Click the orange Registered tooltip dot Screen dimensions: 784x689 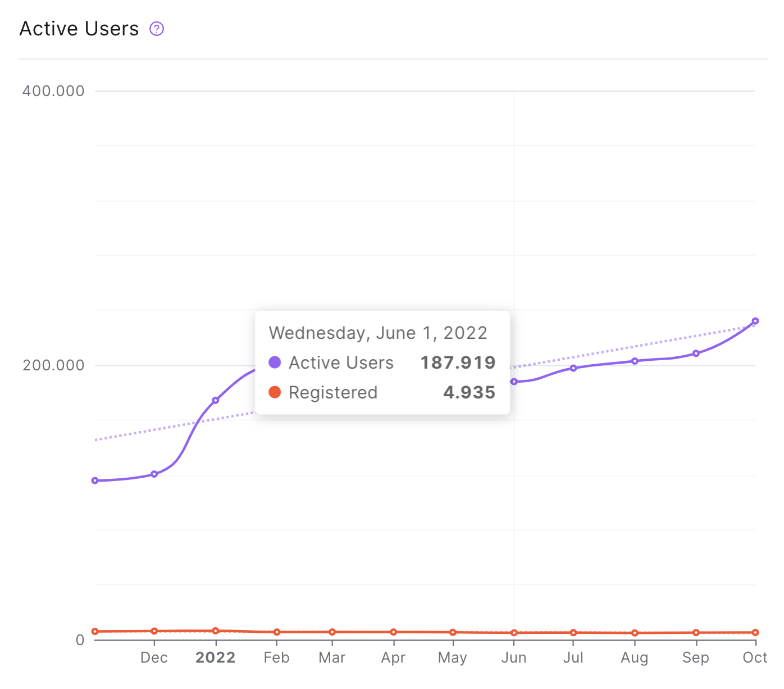(x=275, y=392)
